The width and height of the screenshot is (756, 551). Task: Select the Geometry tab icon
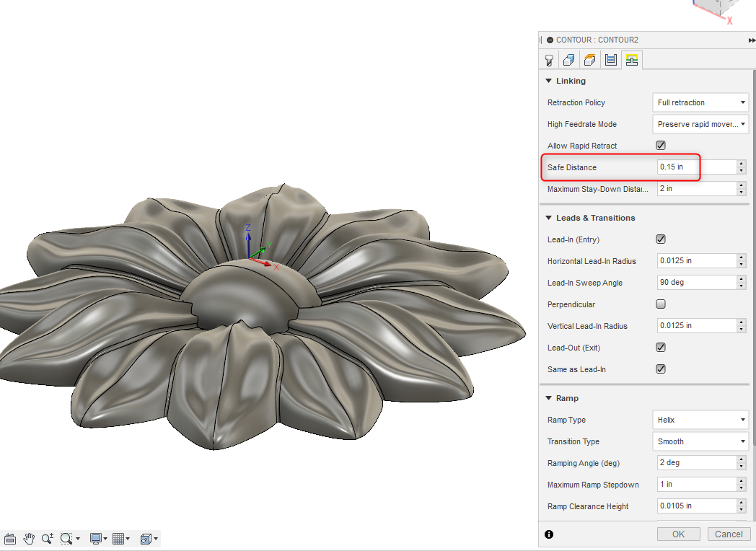[x=568, y=59]
